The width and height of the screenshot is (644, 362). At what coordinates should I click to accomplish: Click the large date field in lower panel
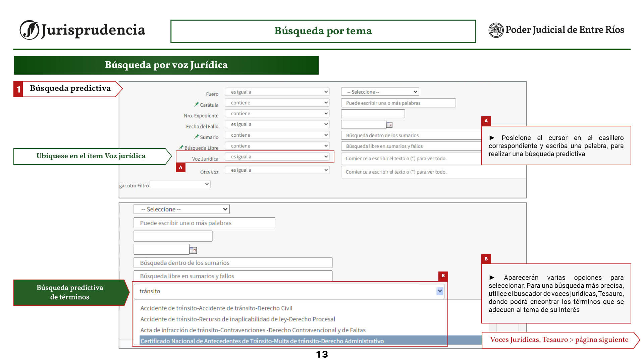pyautogui.click(x=162, y=249)
